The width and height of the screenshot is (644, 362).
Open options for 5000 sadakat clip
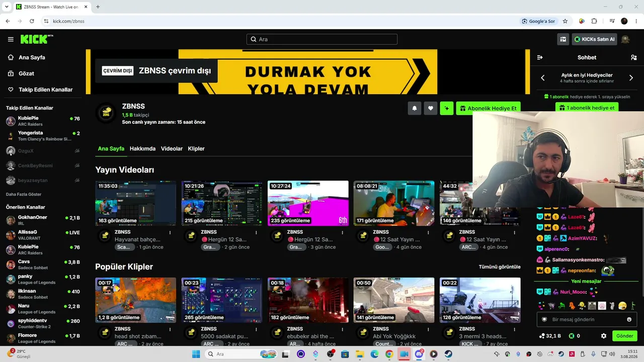pyautogui.click(x=256, y=329)
